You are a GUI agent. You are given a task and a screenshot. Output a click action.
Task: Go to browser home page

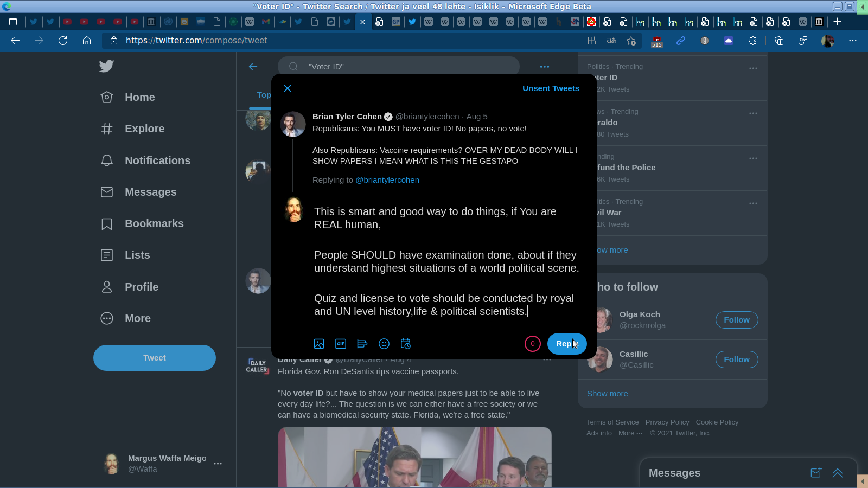click(87, 41)
